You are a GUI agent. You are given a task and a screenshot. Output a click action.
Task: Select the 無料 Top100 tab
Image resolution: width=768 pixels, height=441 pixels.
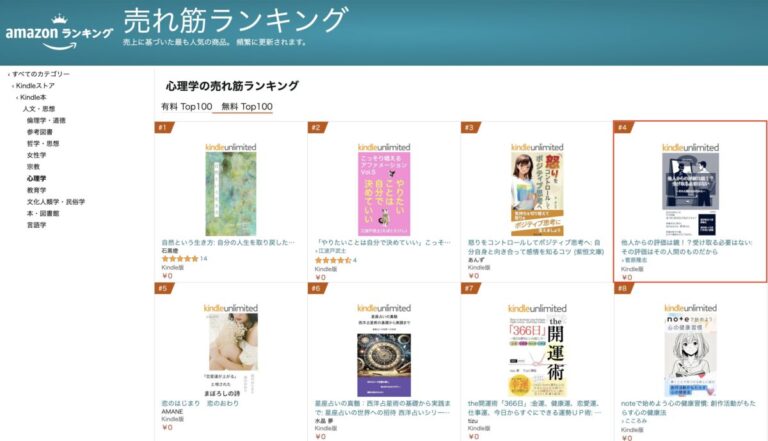pos(247,106)
